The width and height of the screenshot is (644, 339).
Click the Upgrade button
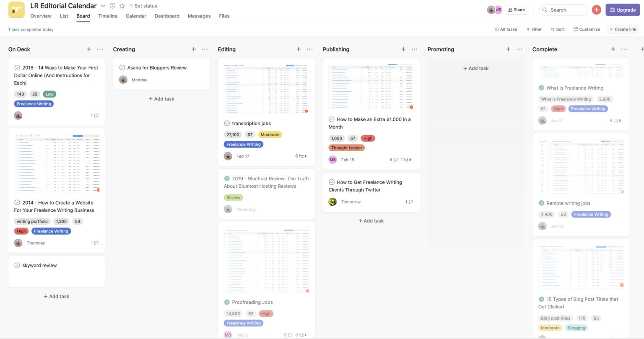[x=623, y=10]
